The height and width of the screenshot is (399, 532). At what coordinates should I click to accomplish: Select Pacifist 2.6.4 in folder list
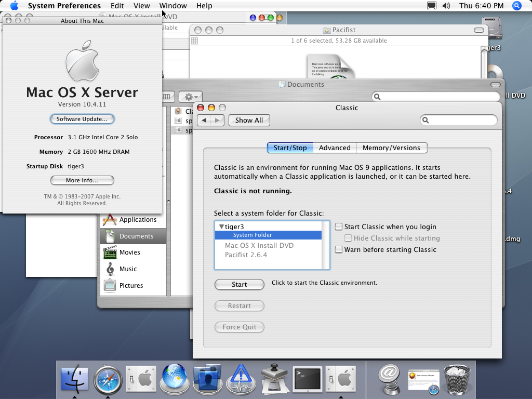coord(246,255)
